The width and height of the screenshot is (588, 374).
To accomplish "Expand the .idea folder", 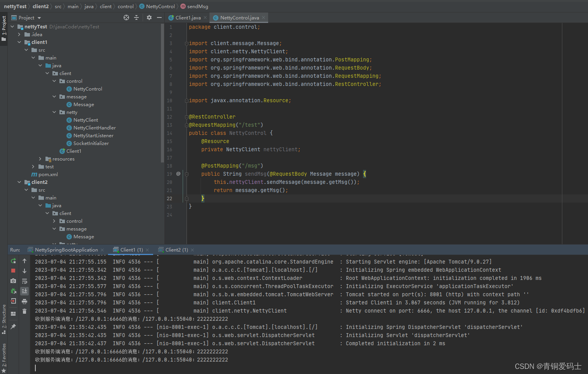I will coord(19,35).
